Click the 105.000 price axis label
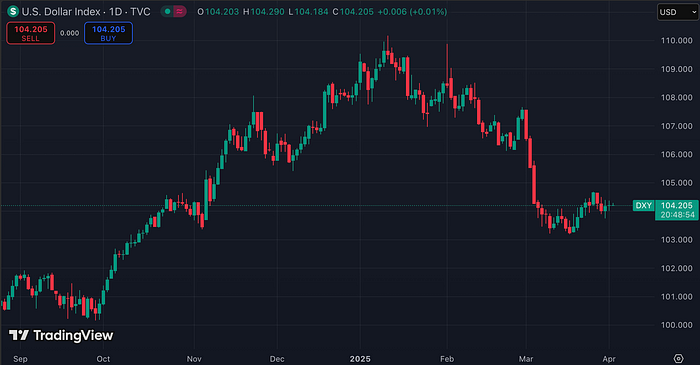The width and height of the screenshot is (700, 365). tap(677, 183)
